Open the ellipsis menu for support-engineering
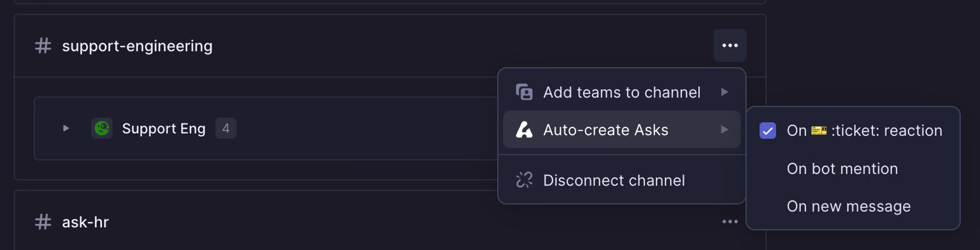980x250 pixels. coord(730,45)
